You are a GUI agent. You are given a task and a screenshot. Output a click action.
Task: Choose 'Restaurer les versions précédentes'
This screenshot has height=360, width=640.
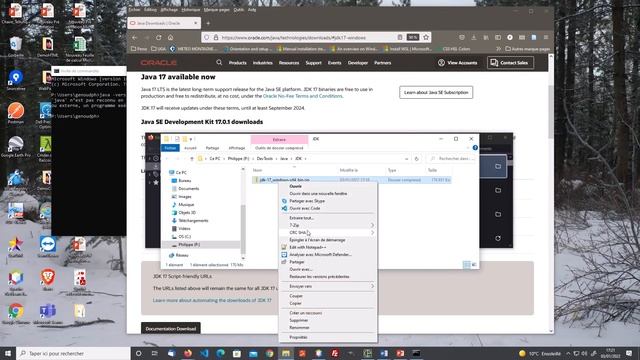click(x=319, y=277)
